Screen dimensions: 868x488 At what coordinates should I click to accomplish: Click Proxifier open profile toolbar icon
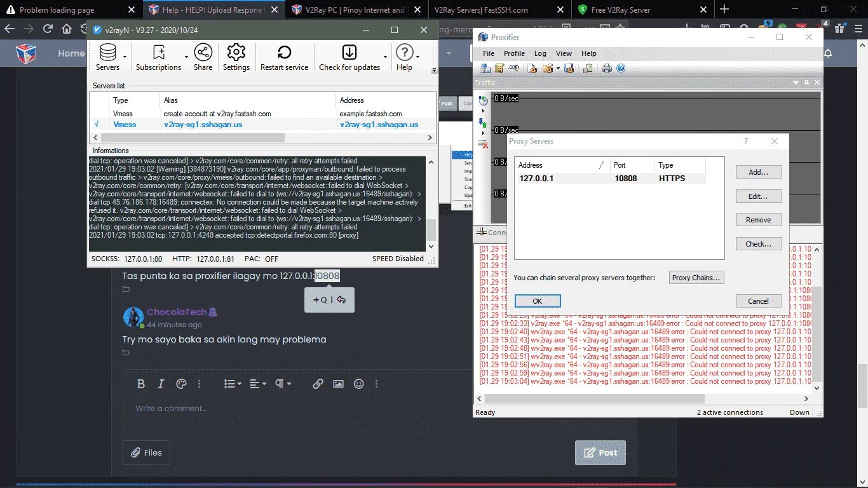[x=548, y=69]
